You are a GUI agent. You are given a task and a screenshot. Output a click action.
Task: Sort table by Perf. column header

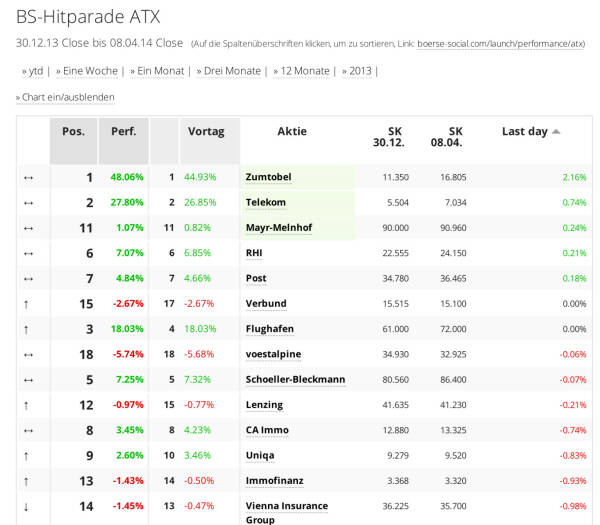[123, 131]
